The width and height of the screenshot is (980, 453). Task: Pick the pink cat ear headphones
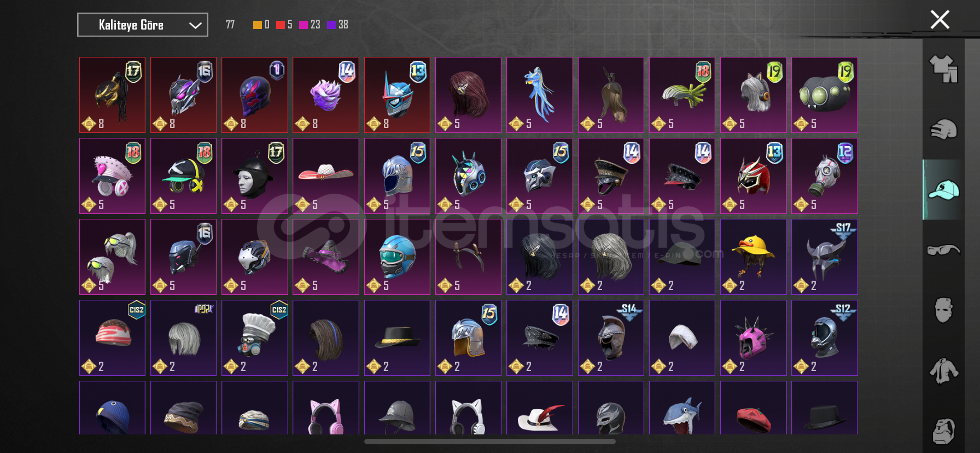click(326, 408)
